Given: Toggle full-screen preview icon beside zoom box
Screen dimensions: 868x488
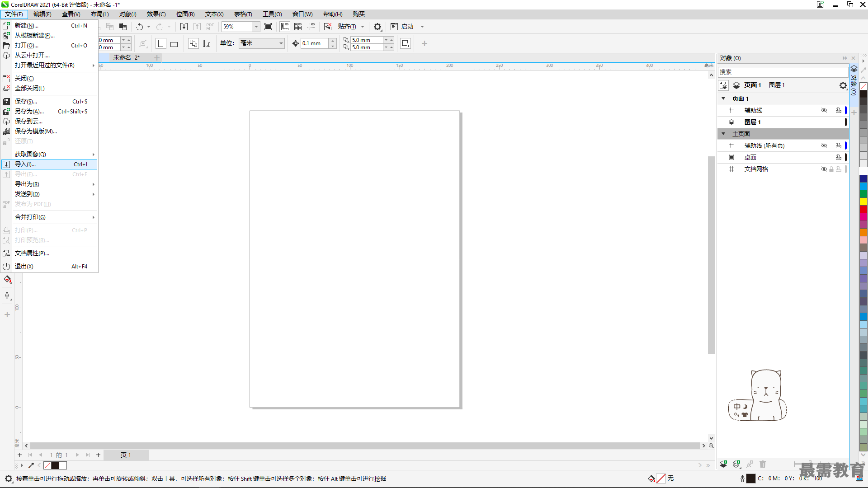Looking at the screenshot, I should (268, 27).
